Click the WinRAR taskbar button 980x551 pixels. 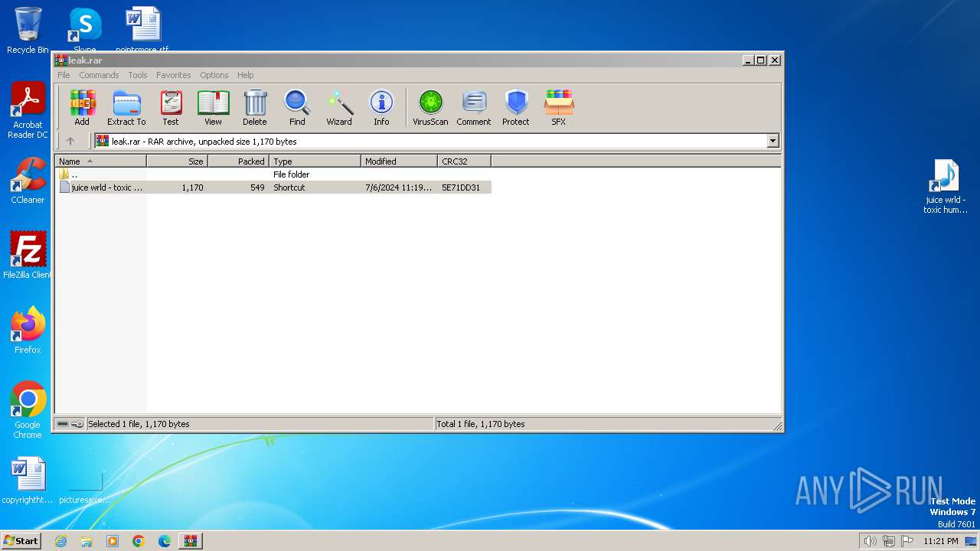[x=191, y=541]
